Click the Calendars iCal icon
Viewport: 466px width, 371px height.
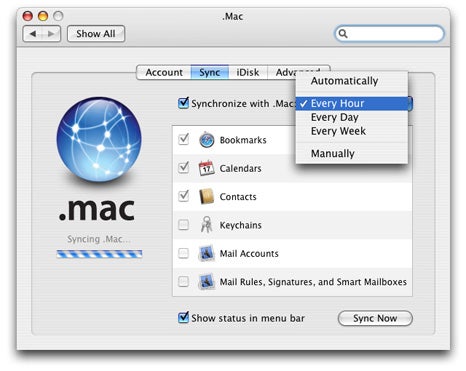pos(206,168)
